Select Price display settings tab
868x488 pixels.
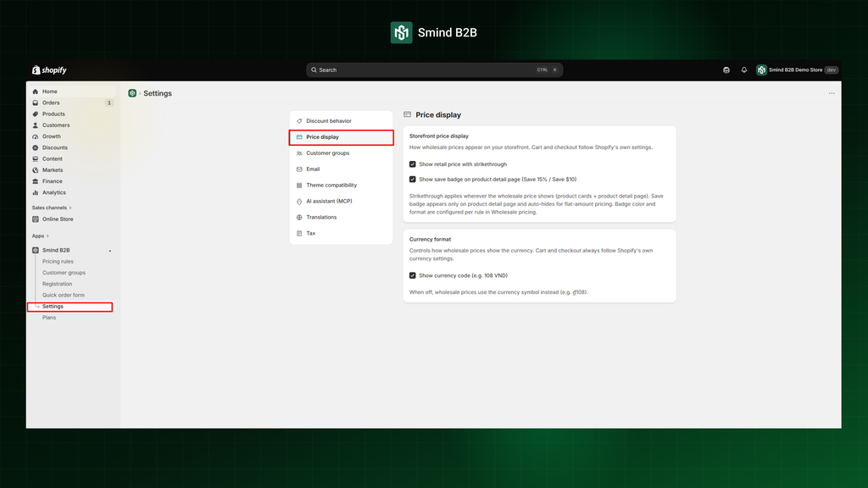coord(341,137)
